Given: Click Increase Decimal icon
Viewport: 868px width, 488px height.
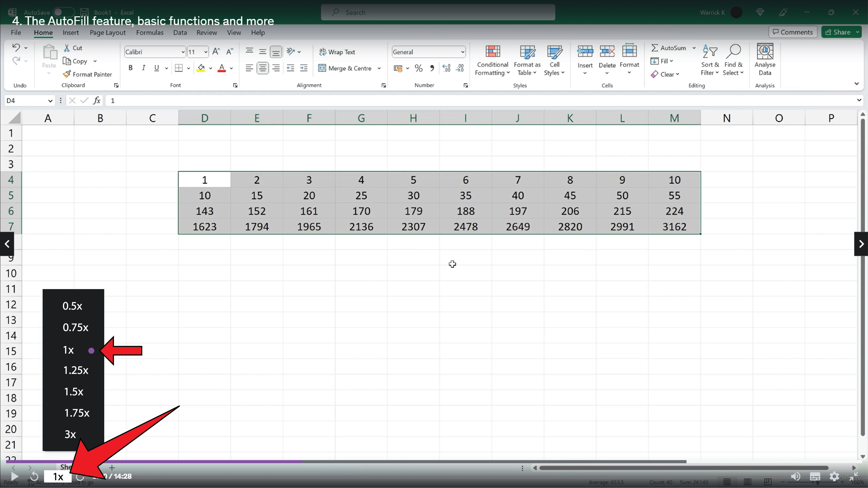Looking at the screenshot, I should 446,68.
